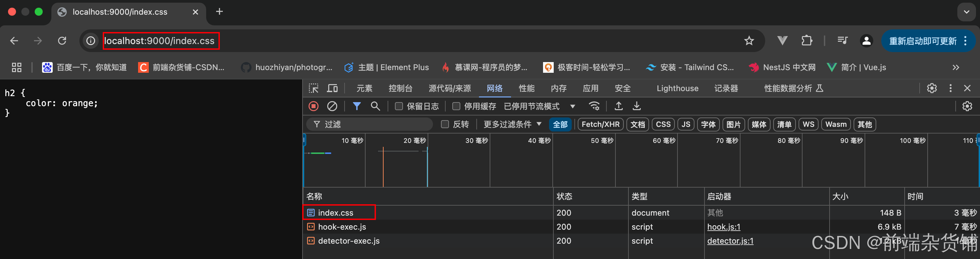Enable the Disable cache checkbox (停用缓存)

tap(456, 106)
